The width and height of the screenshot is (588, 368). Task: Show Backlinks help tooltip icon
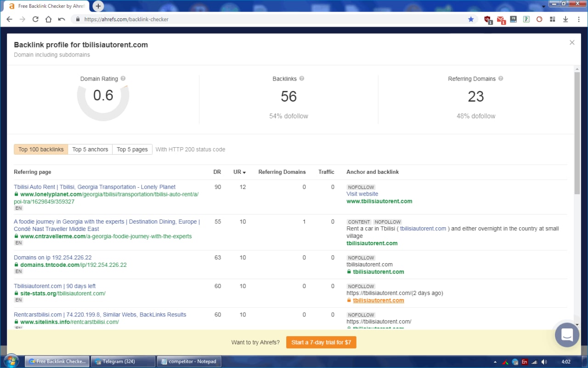click(302, 79)
